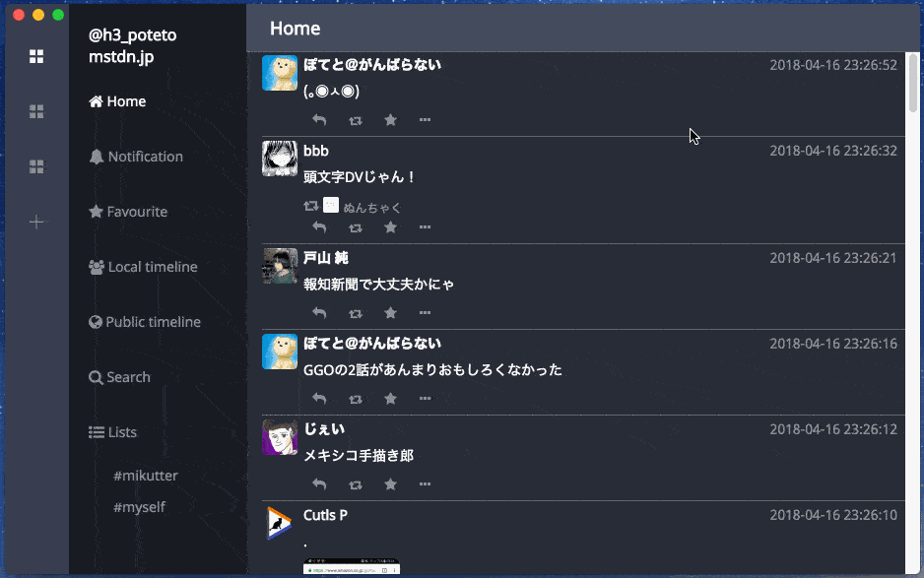Open the image attached to Cutls P's post
The width and height of the screenshot is (924, 578).
click(x=352, y=566)
